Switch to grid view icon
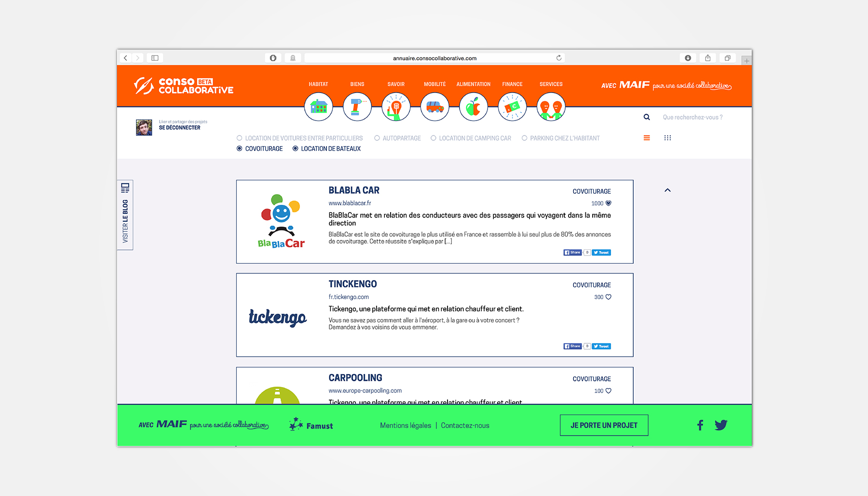Screen dimensions: 868x496 [x=667, y=138]
